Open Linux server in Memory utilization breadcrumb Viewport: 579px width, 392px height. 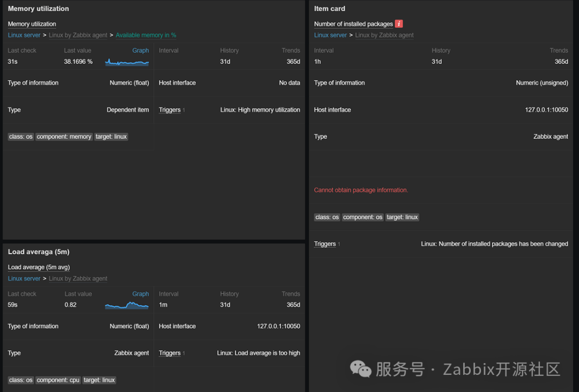24,35
